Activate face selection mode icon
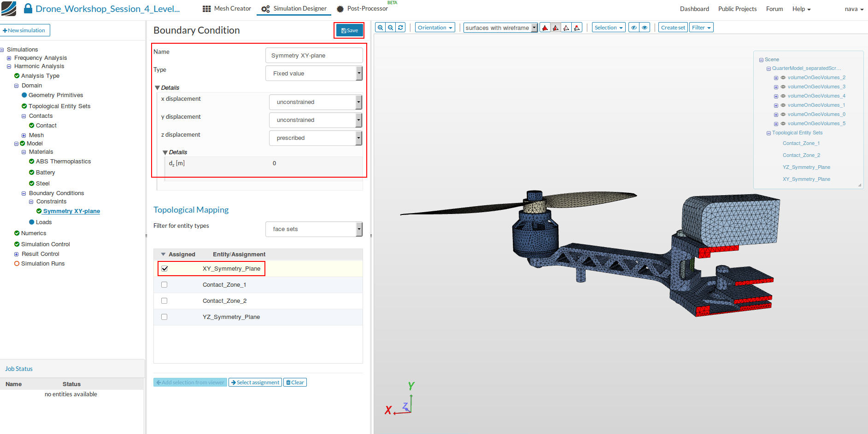 tap(556, 28)
